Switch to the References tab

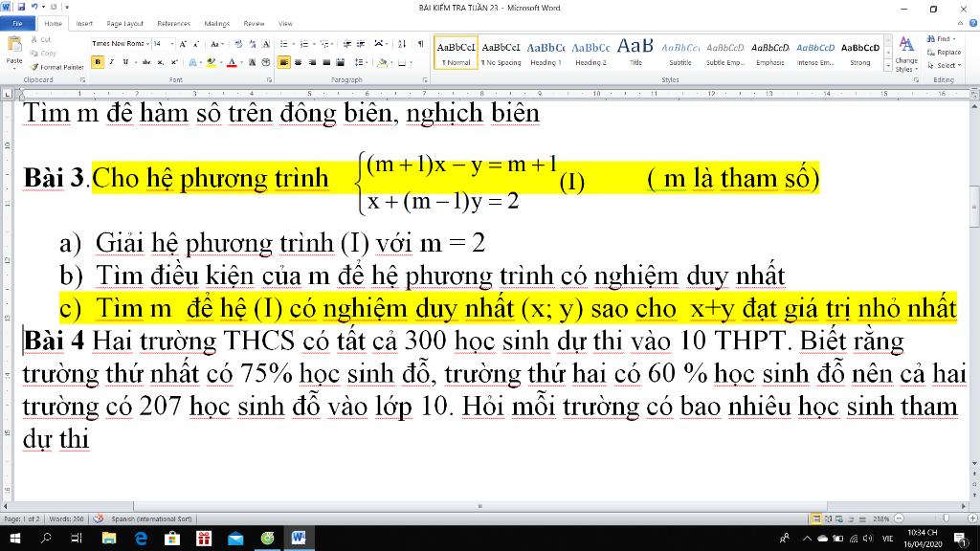[174, 24]
